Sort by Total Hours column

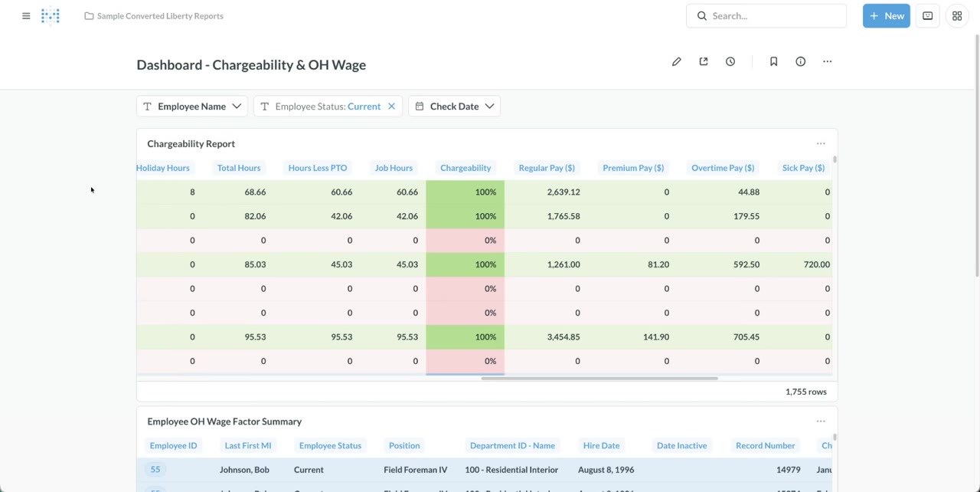click(x=239, y=168)
